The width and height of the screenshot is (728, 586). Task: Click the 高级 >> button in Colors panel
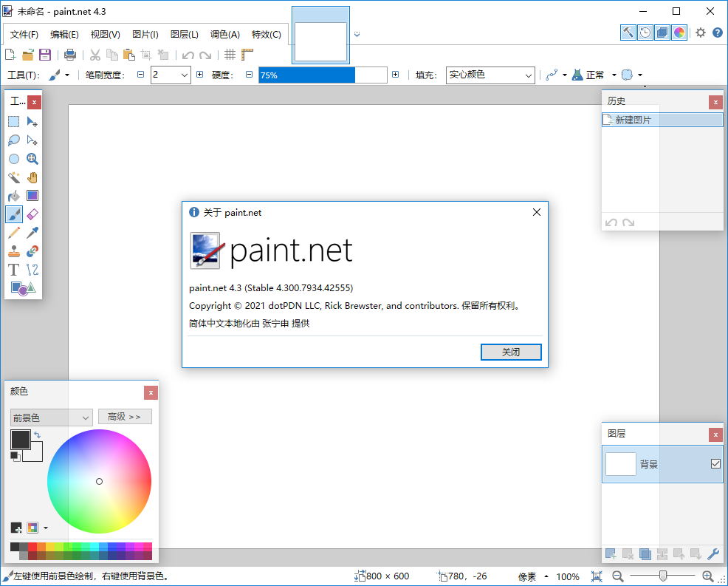click(125, 416)
